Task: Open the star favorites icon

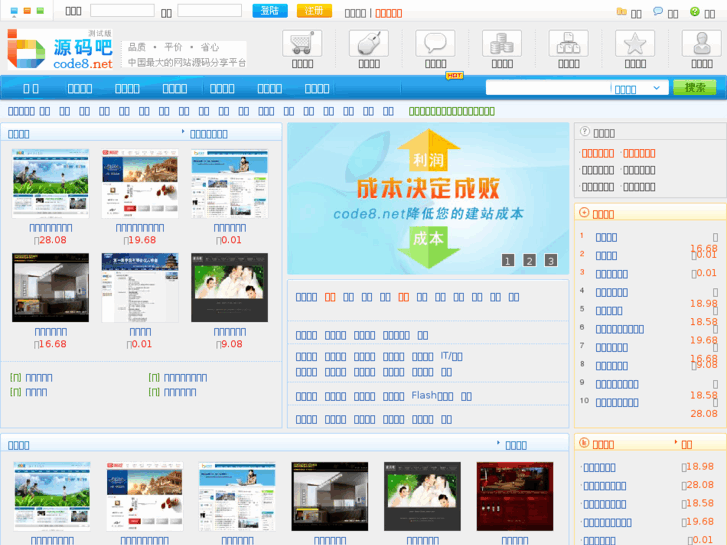Action: pos(635,44)
